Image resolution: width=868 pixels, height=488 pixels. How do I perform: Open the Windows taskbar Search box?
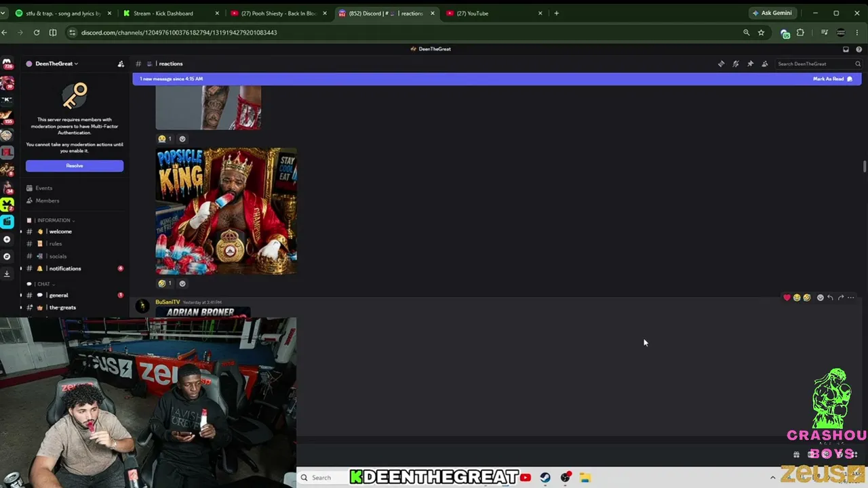coord(322,478)
